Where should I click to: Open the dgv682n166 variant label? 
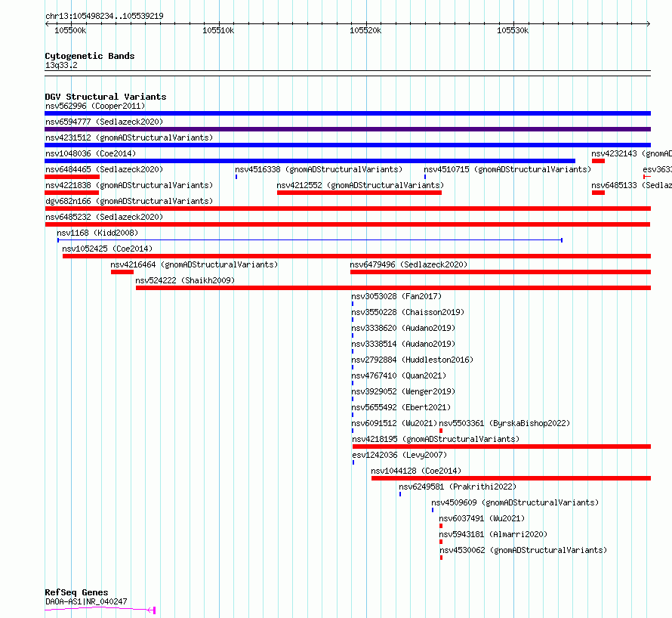coord(129,201)
